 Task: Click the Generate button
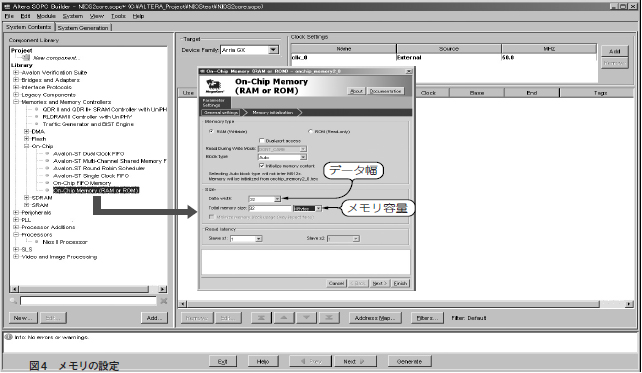tap(409, 362)
